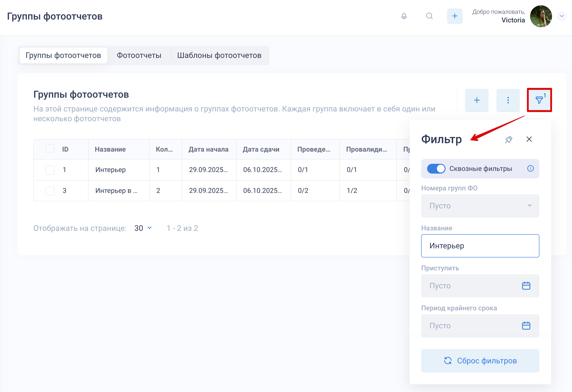
Task: Toggle the Сквозные фильтры switch
Action: [x=436, y=169]
